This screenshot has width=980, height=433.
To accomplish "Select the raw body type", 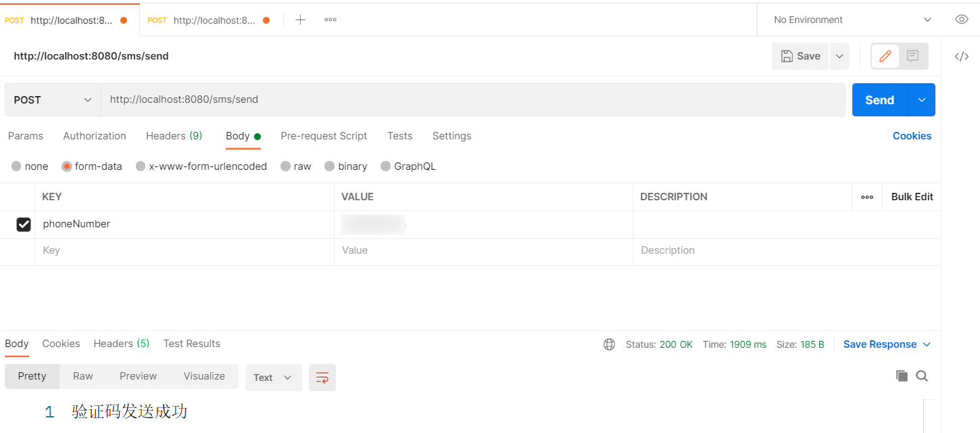I will point(295,166).
